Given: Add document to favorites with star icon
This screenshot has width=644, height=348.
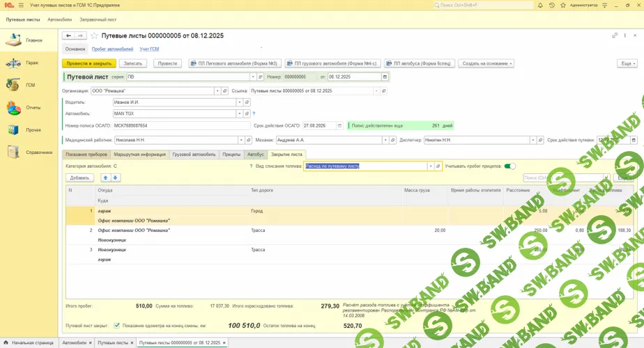Looking at the screenshot, I should (94, 35).
